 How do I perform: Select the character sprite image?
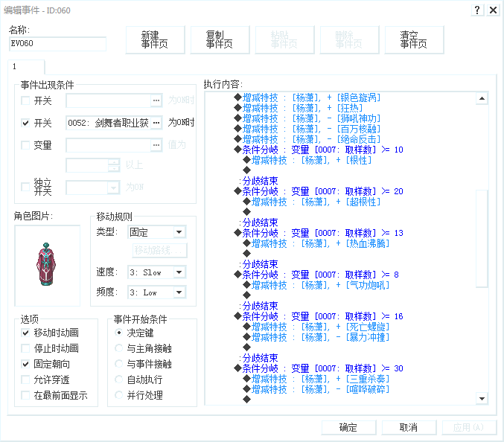click(47, 266)
